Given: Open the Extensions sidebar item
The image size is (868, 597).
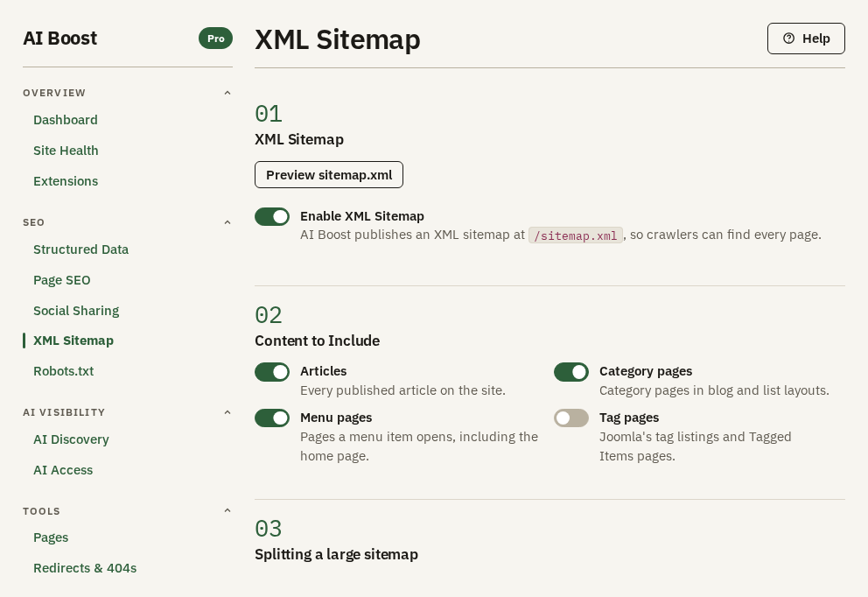Looking at the screenshot, I should 66,180.
